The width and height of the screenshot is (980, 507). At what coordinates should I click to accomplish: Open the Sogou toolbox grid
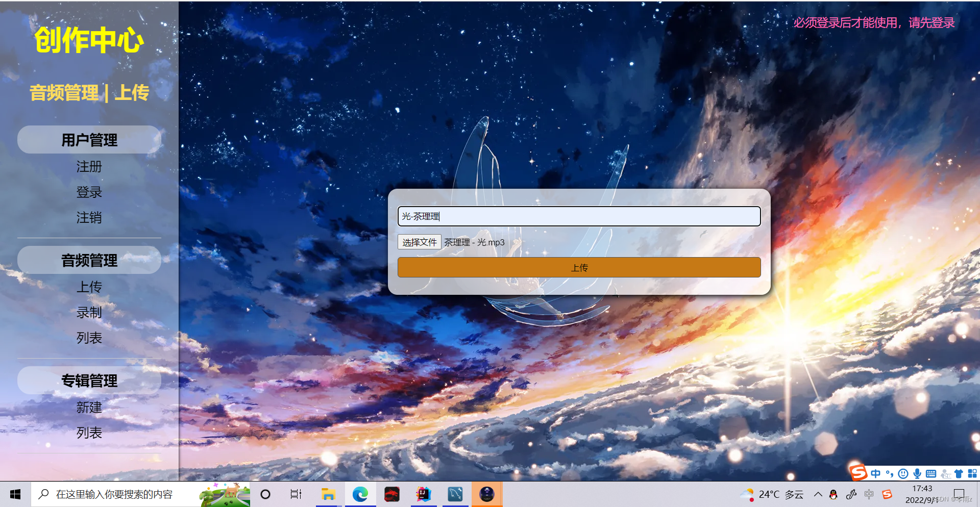(972, 473)
